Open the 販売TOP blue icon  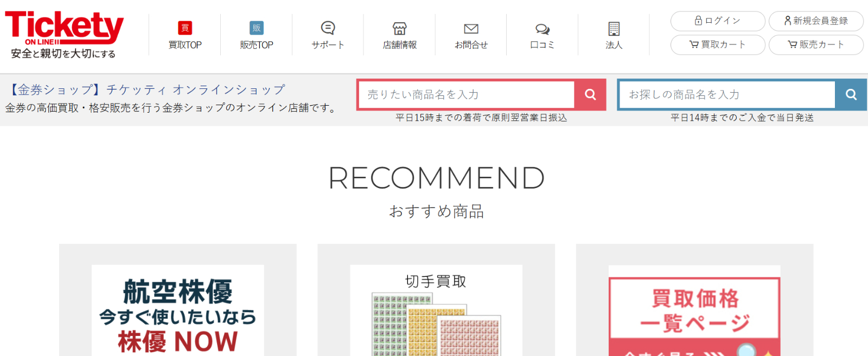click(257, 28)
